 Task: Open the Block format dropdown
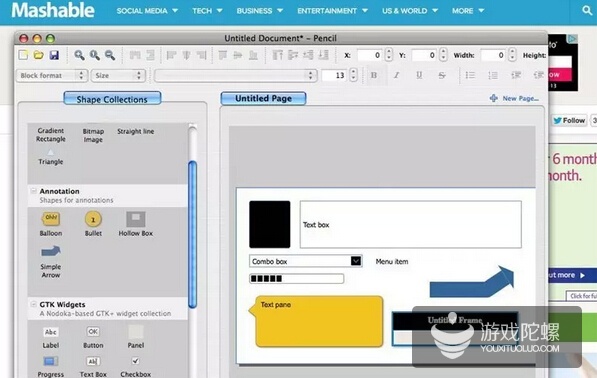pos(52,75)
